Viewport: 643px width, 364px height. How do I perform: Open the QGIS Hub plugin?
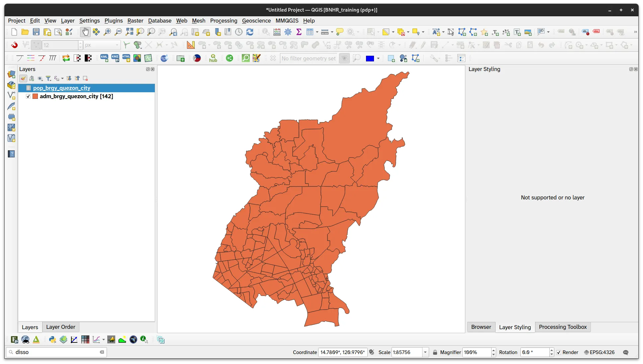(x=213, y=58)
